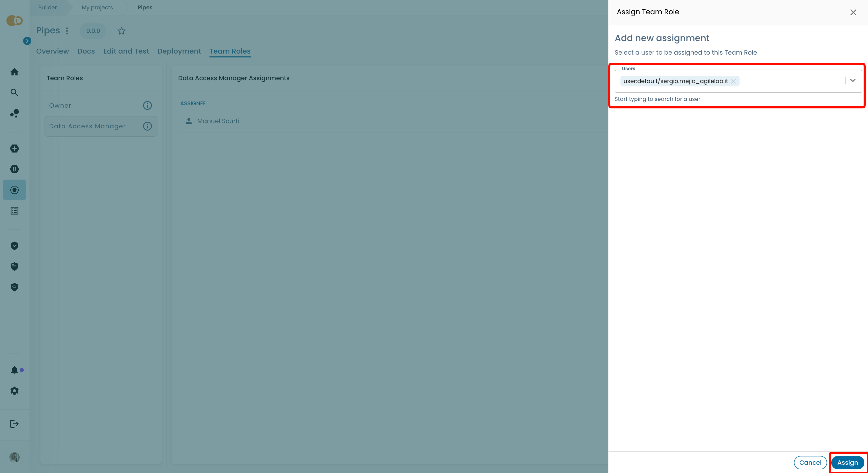Cancel the team role assignment
This screenshot has height=473, width=868.
[810, 462]
